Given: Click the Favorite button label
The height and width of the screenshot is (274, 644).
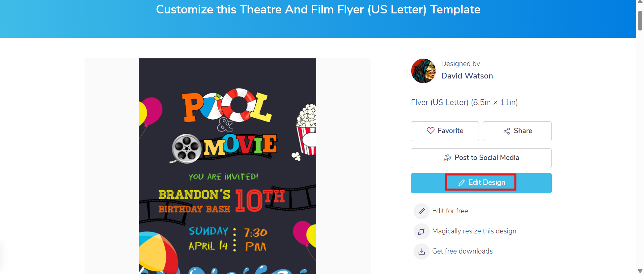Looking at the screenshot, I should 450,131.
